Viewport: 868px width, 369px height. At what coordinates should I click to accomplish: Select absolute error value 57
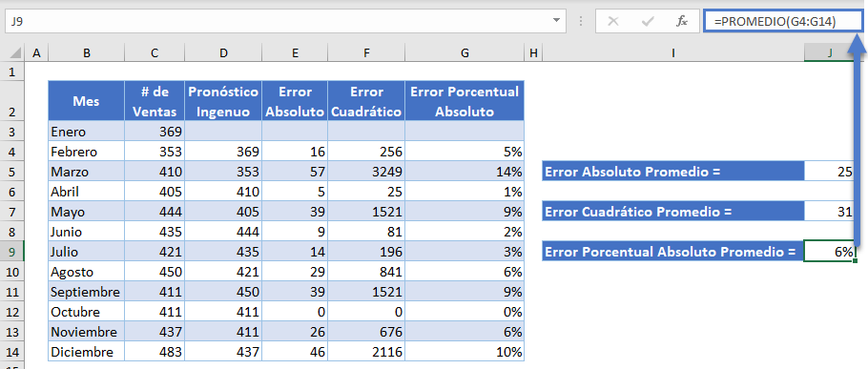click(295, 172)
